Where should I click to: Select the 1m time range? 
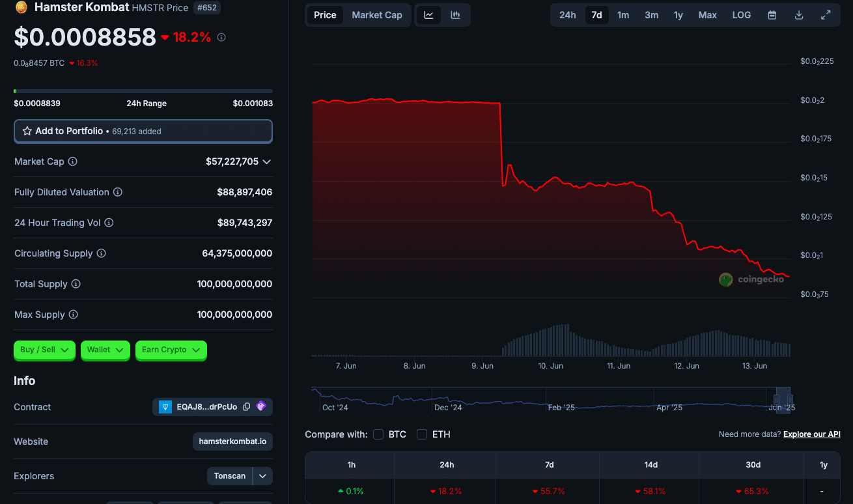coord(623,15)
